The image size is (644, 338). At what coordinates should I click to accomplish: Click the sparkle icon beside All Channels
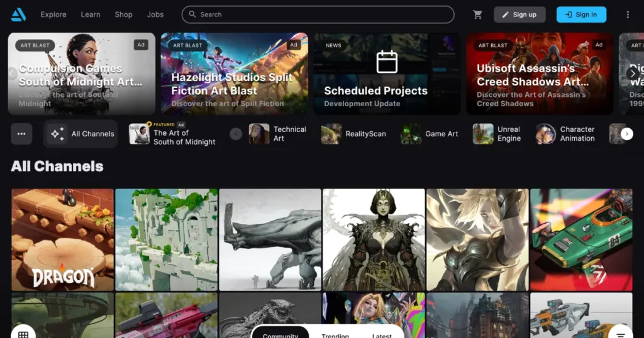pos(57,134)
